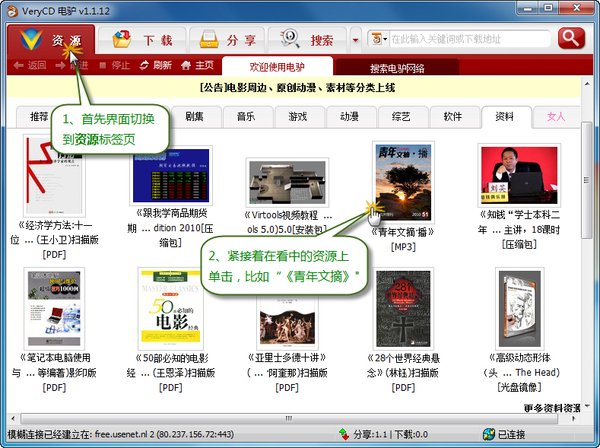Screen dimensions: 600x448
Task: Select the 综艺 category tab
Action: click(401, 116)
